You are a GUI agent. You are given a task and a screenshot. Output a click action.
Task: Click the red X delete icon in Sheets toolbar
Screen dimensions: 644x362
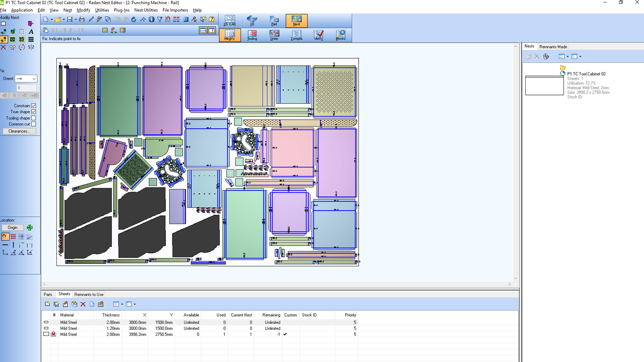point(83,304)
